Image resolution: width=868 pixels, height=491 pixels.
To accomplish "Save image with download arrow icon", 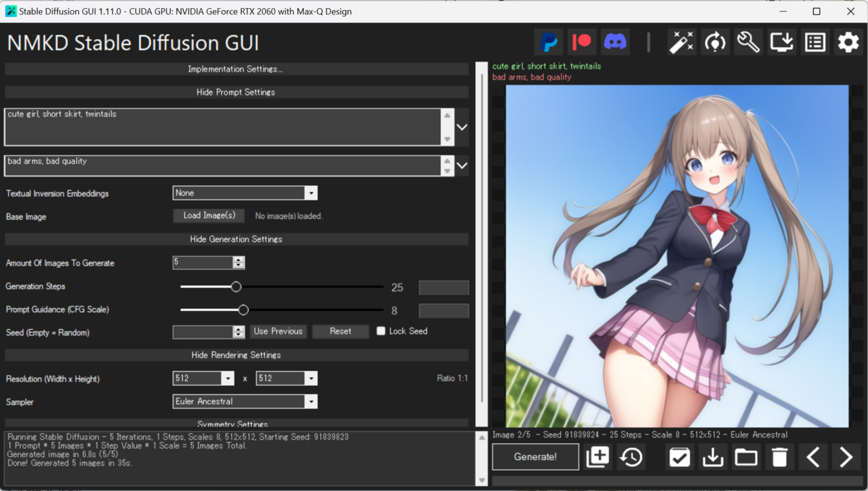I will pos(713,457).
